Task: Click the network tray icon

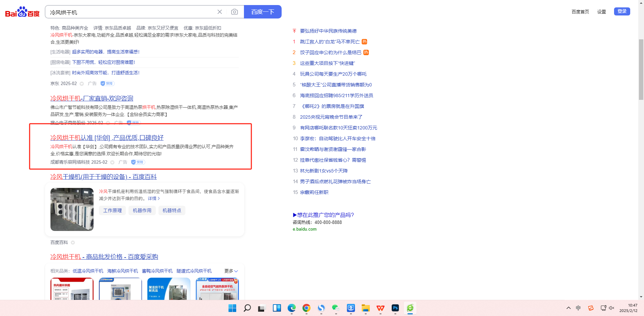Action: (x=603, y=308)
